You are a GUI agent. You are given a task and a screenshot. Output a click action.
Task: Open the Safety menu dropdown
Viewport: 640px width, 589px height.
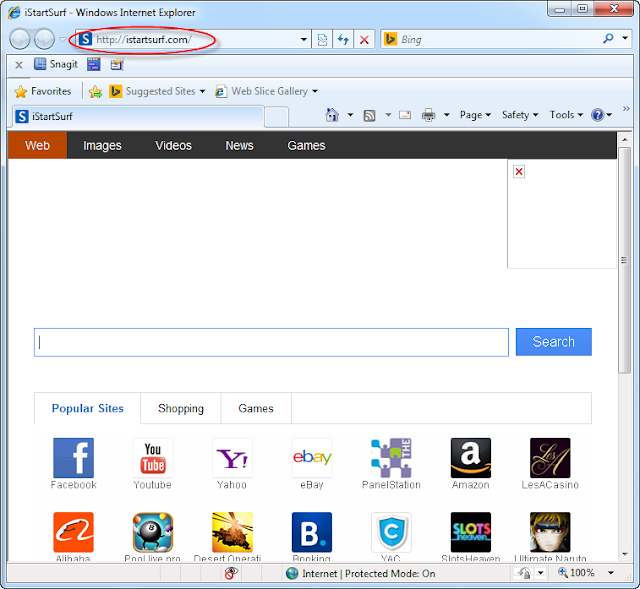[x=520, y=115]
